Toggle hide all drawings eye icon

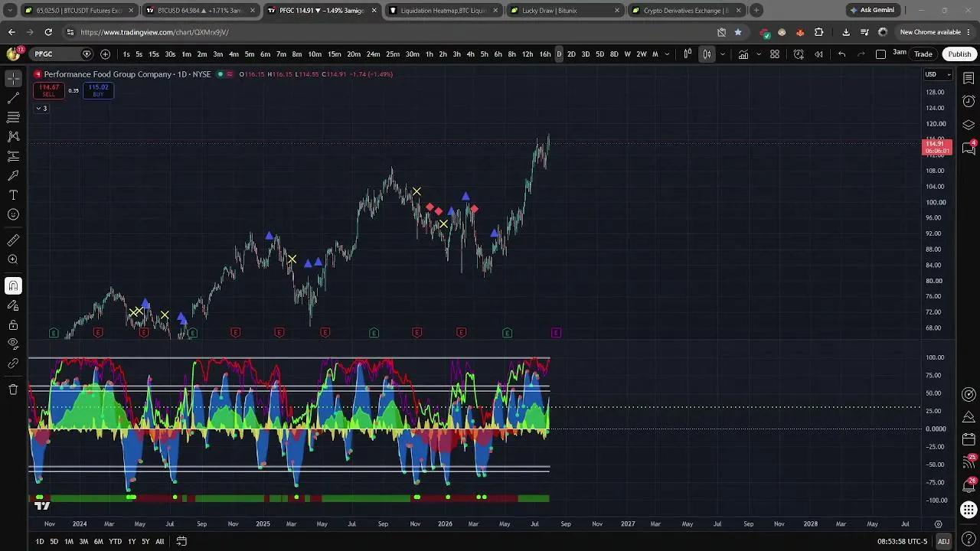pos(13,344)
